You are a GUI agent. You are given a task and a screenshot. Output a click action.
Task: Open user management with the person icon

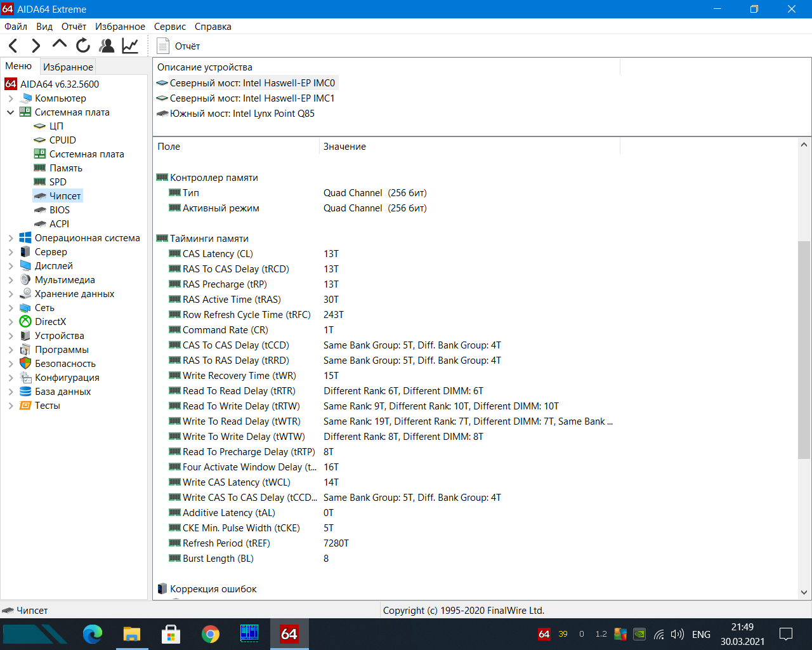pyautogui.click(x=107, y=46)
